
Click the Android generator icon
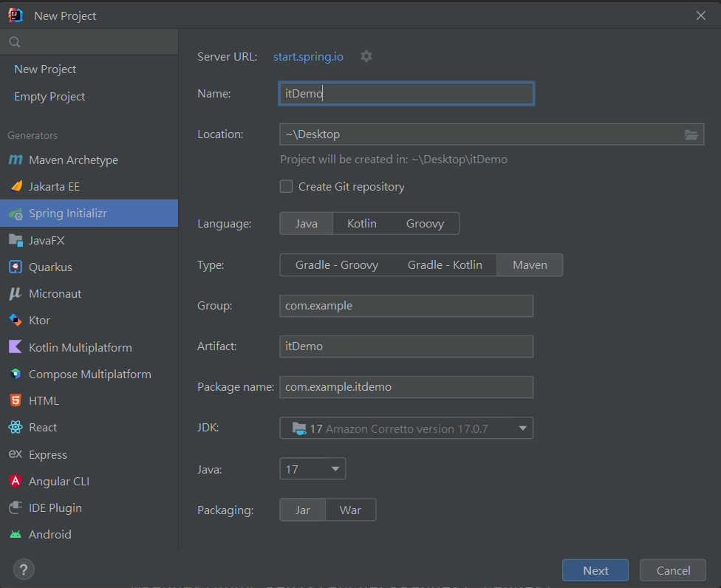click(x=16, y=534)
